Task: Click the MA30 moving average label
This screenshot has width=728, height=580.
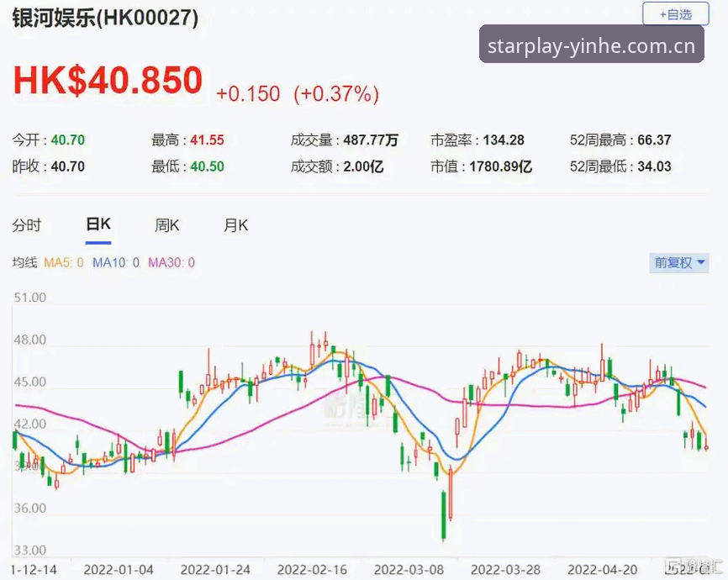Action: [x=171, y=263]
